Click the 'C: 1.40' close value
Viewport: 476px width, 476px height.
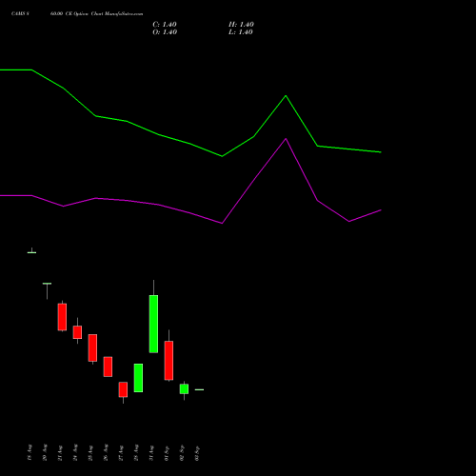[165, 25]
